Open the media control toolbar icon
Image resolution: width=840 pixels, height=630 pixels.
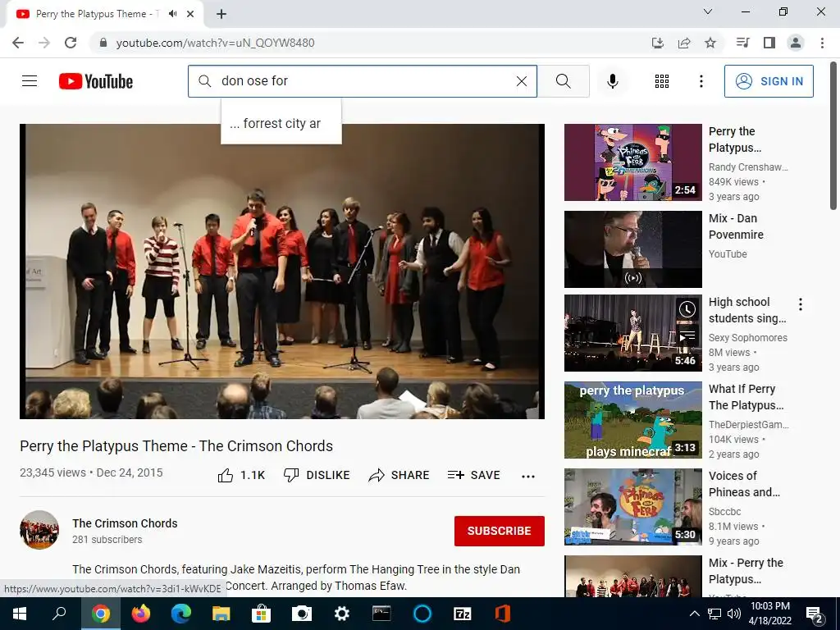[x=742, y=43]
